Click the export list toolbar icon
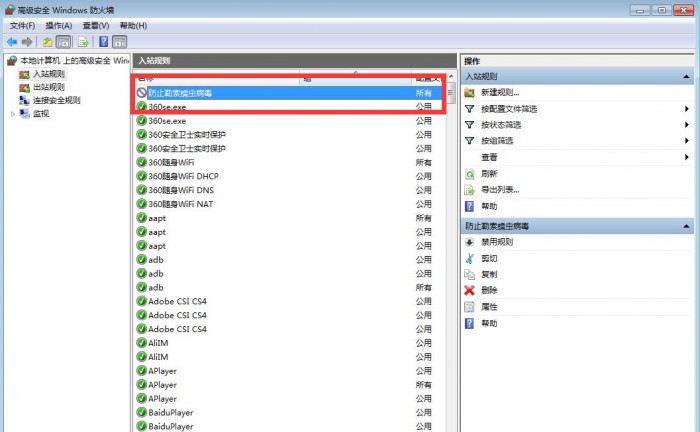This screenshot has width=700, height=432. (83, 42)
